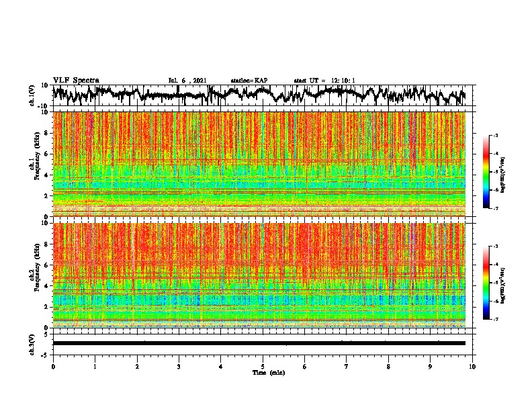Click the "-5" tick of ch.3 voltage axis

45,355
